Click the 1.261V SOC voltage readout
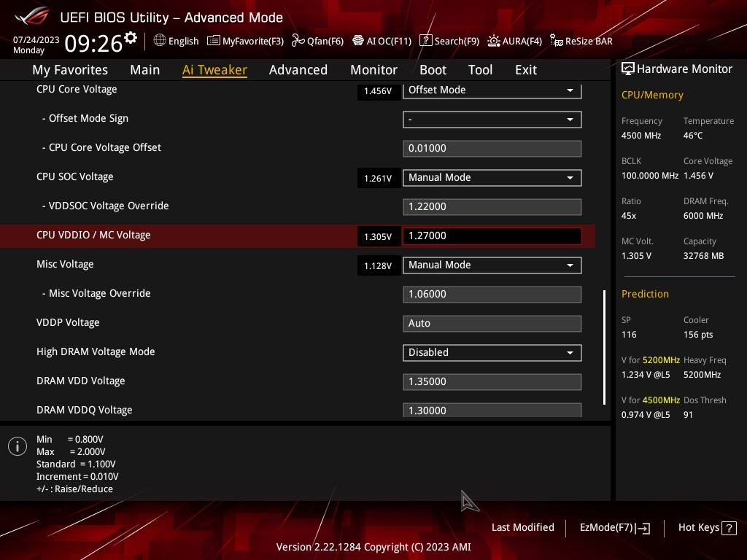The height and width of the screenshot is (560, 747). point(379,178)
